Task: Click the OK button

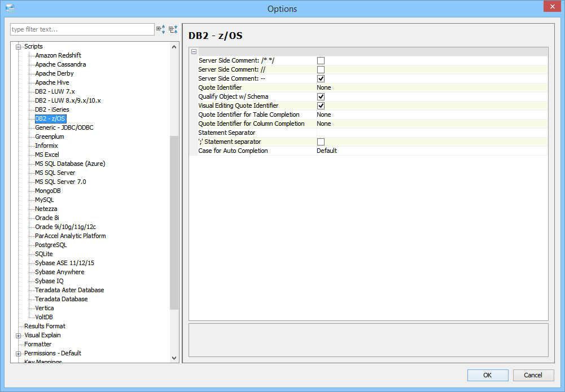Action: [x=488, y=375]
